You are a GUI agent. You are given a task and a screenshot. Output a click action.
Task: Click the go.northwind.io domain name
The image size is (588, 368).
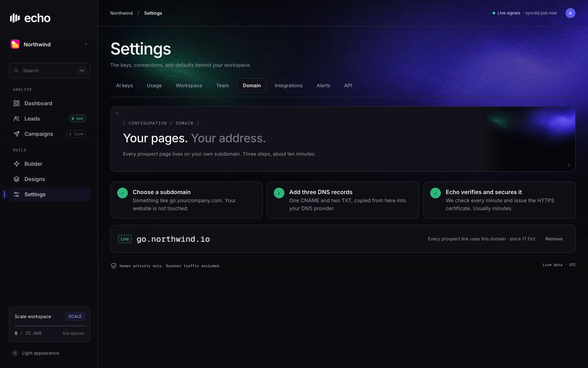click(173, 239)
